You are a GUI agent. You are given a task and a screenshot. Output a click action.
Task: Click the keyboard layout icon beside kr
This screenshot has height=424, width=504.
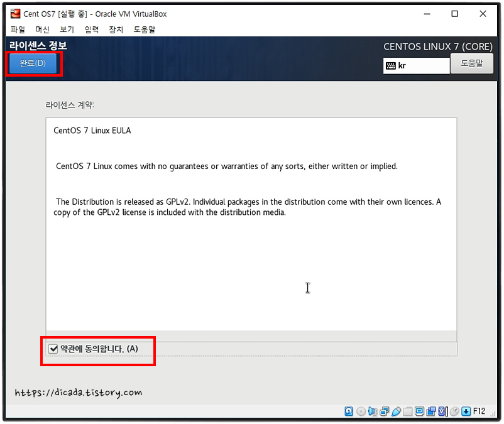pyautogui.click(x=391, y=66)
